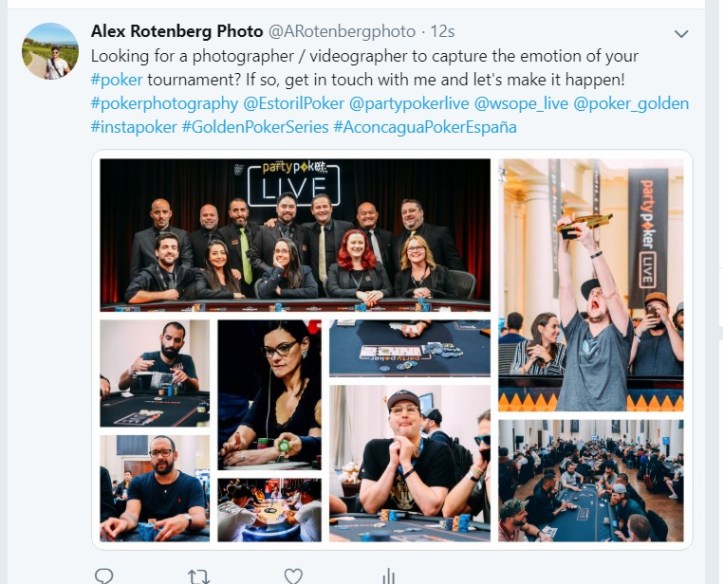This screenshot has width=723, height=584.
Task: Visit the @EstorilPoker mention
Action: 294,103
